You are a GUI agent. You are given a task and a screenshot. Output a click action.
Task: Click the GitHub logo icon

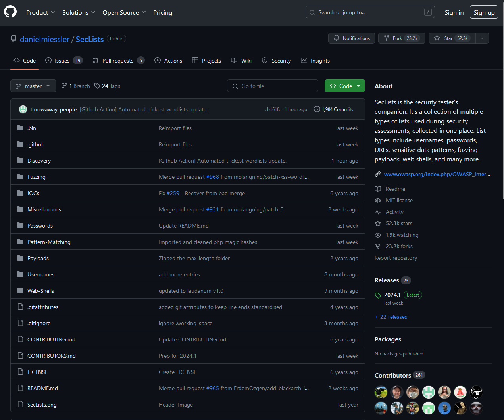tap(10, 12)
